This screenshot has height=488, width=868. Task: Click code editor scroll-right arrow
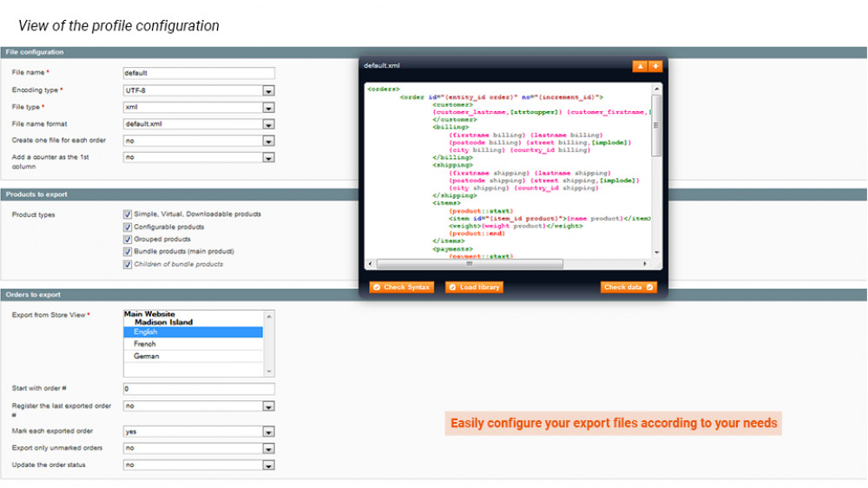click(x=645, y=264)
